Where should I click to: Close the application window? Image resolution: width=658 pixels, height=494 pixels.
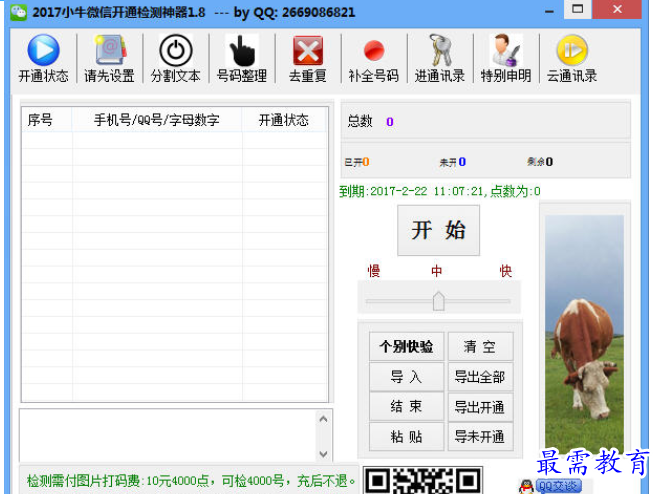617,9
